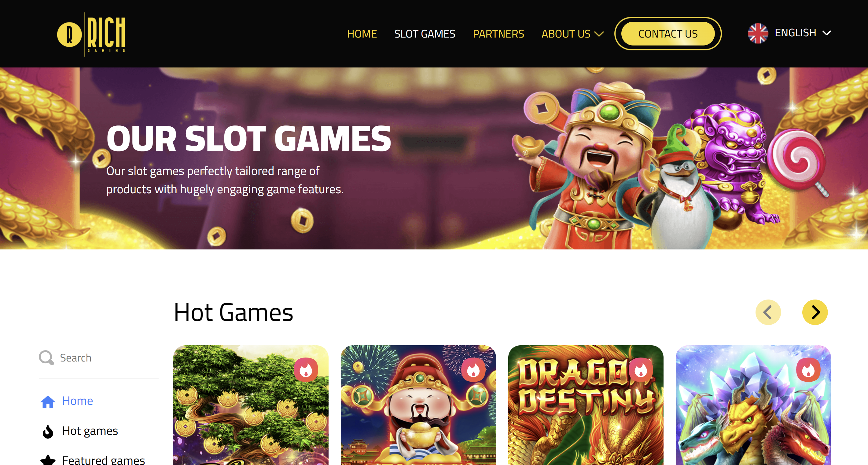Open the English language selector
The image size is (868, 465).
(789, 33)
